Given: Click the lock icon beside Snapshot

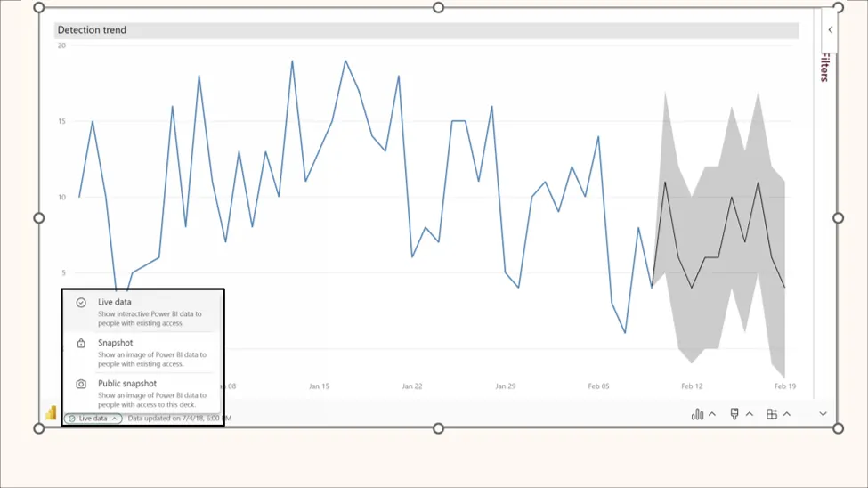Looking at the screenshot, I should 81,343.
